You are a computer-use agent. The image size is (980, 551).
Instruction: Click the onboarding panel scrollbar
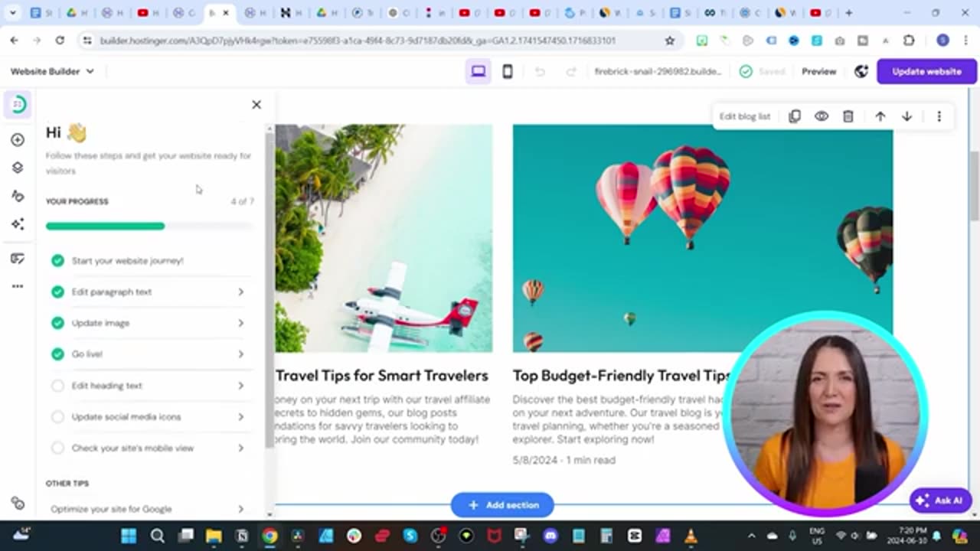click(x=269, y=291)
